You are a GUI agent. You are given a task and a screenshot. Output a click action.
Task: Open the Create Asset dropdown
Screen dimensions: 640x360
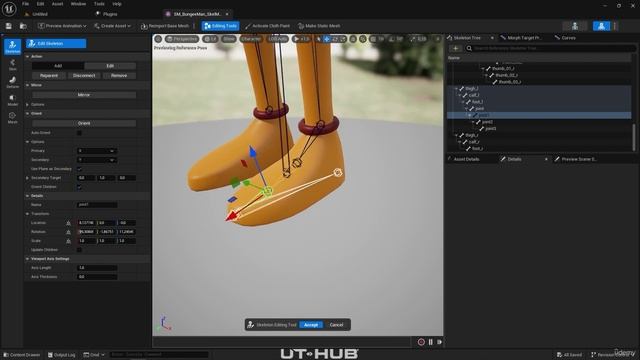point(112,26)
